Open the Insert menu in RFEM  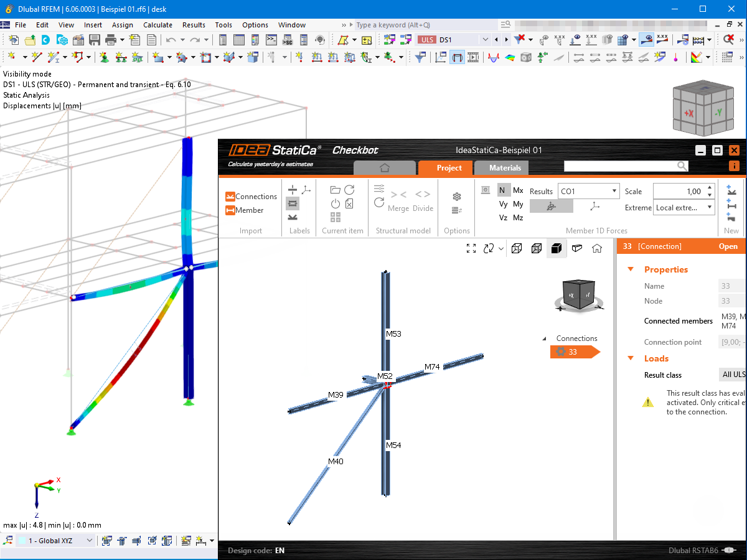(93, 25)
